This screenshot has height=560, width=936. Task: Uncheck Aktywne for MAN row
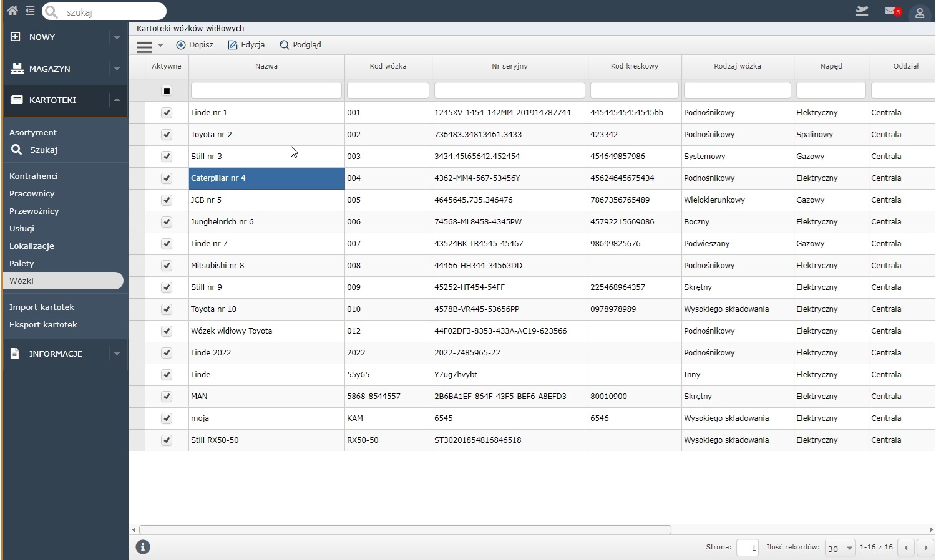coord(167,397)
